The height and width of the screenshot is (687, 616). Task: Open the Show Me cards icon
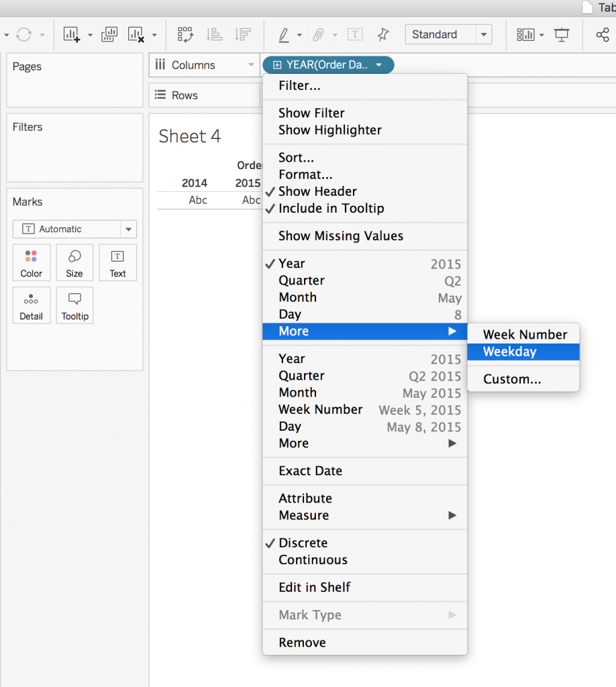click(525, 34)
